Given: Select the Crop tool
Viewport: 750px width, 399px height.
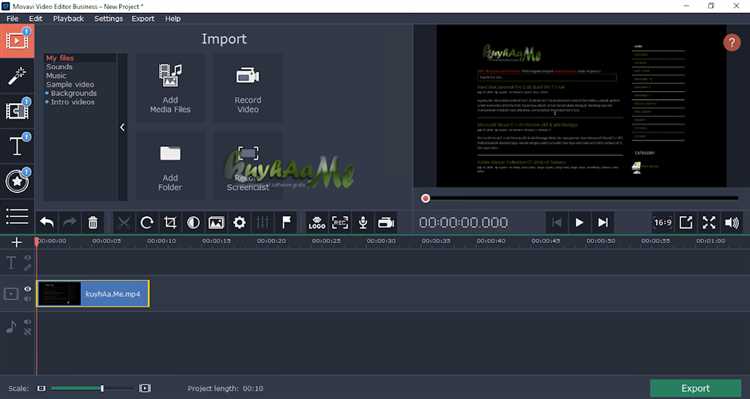Looking at the screenshot, I should (170, 222).
